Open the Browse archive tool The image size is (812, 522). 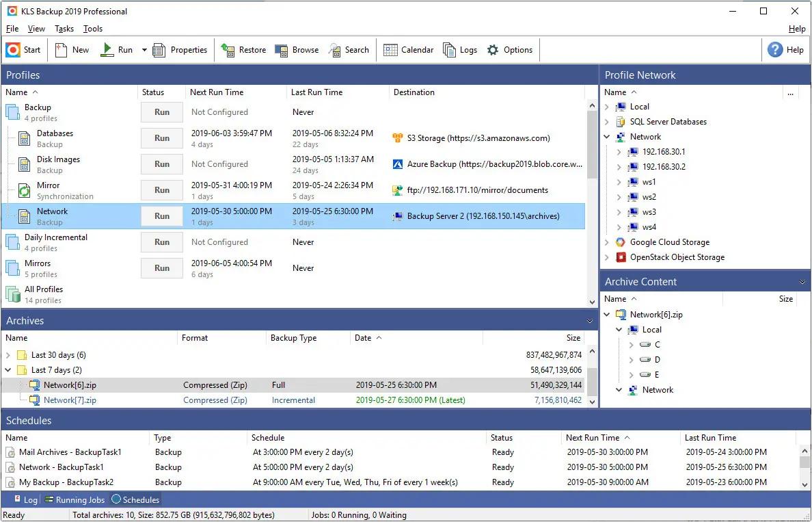click(282, 50)
